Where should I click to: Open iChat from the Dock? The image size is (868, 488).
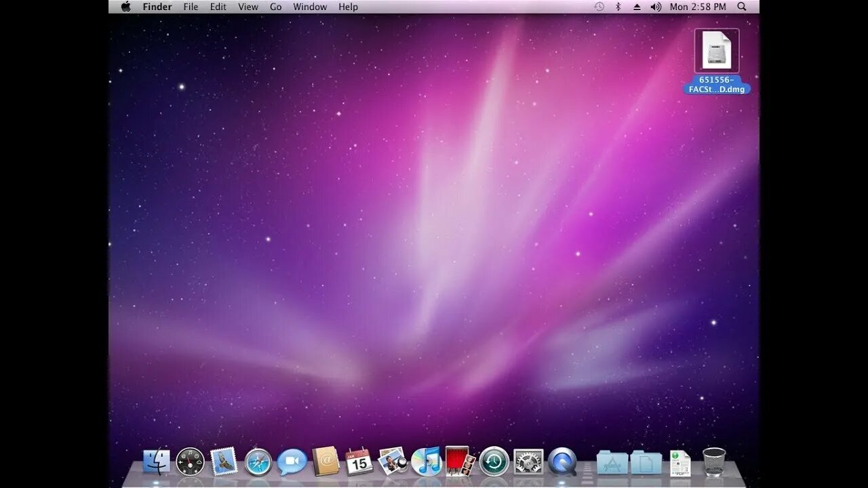pyautogui.click(x=292, y=462)
